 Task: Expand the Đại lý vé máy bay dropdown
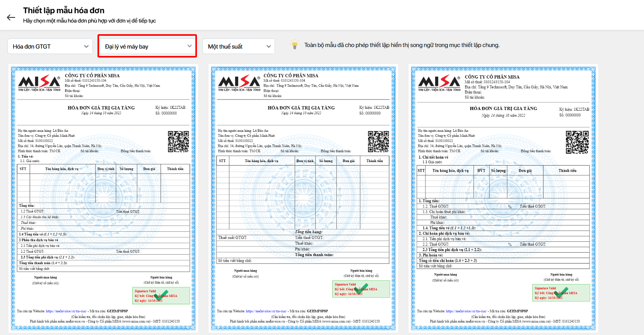point(148,46)
